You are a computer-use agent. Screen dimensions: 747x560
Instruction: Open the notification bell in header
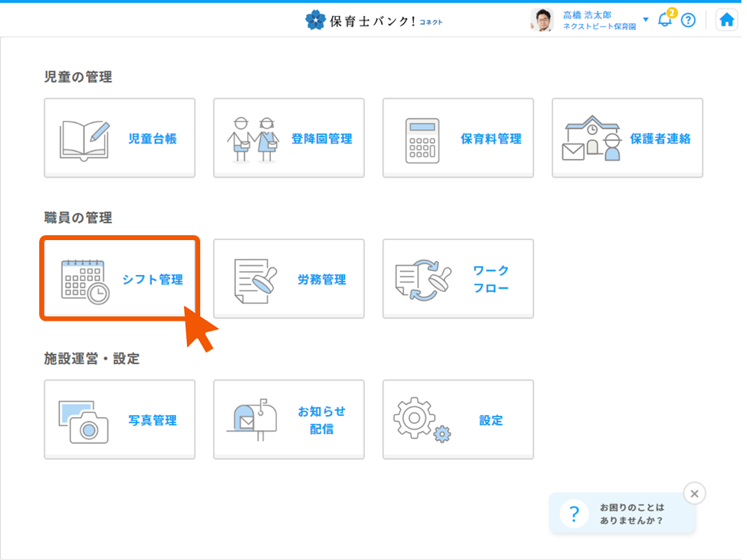[x=664, y=20]
